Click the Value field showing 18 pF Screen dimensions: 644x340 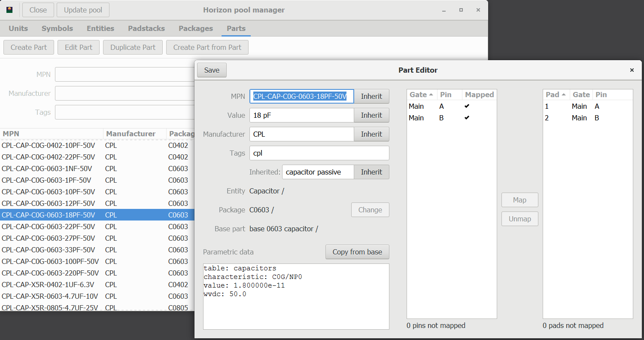(302, 115)
